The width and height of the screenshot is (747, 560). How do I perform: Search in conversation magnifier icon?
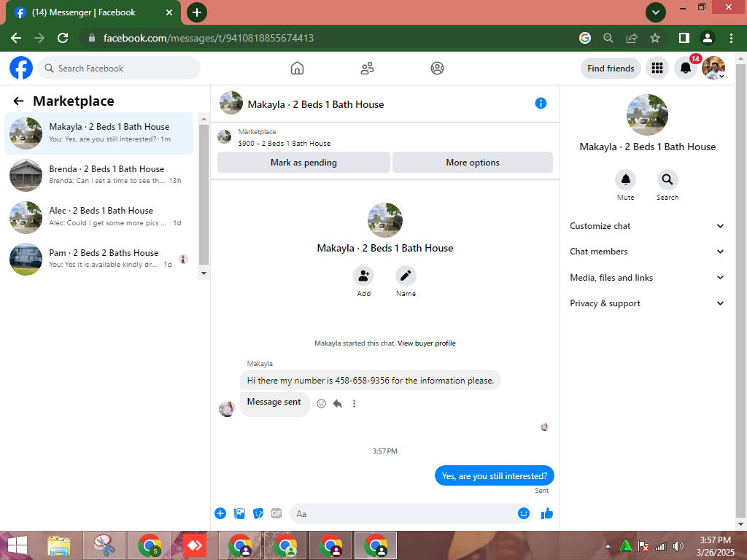pos(667,179)
